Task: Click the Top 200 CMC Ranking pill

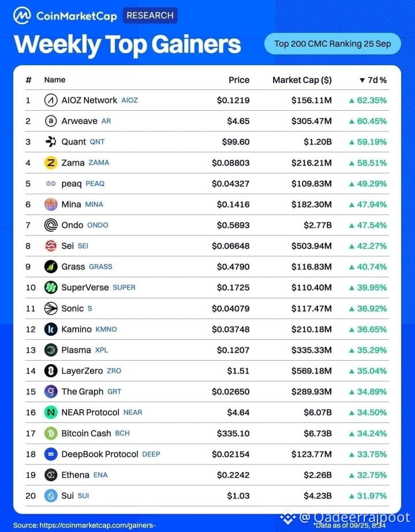Action: pyautogui.click(x=332, y=44)
